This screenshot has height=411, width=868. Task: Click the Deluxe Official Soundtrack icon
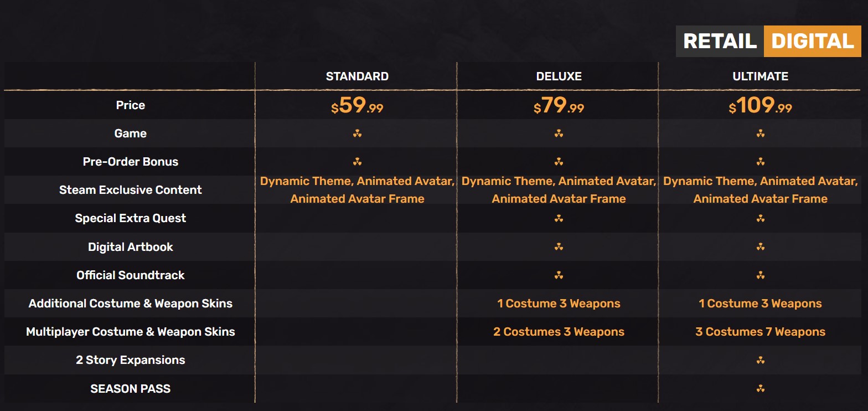click(559, 275)
